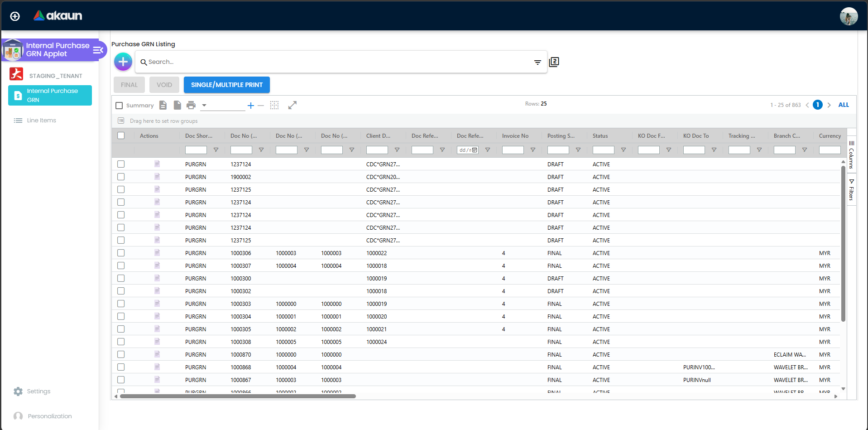Click the grid layout icon in toolbar
868x430 pixels.
[274, 105]
